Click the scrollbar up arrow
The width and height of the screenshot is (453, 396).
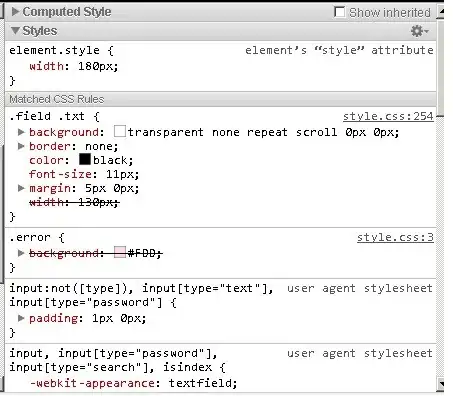pyautogui.click(x=441, y=12)
